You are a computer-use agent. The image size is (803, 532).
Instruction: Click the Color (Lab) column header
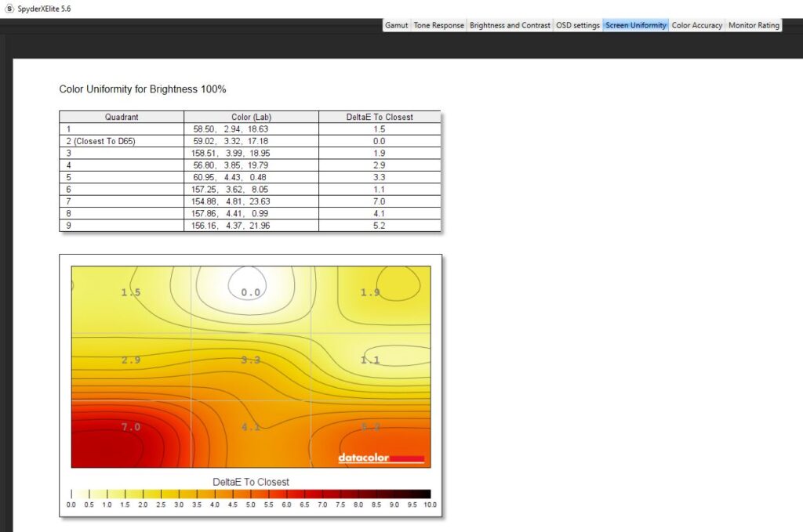click(x=251, y=117)
